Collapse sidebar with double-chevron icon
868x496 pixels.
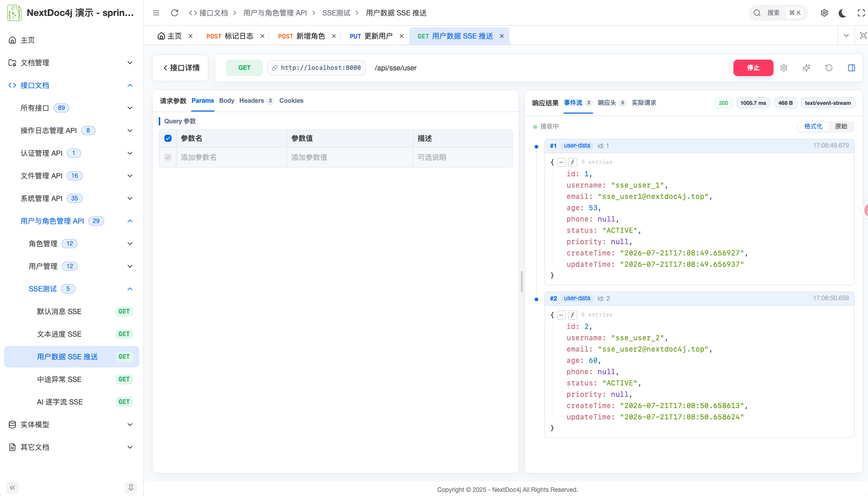pos(12,488)
